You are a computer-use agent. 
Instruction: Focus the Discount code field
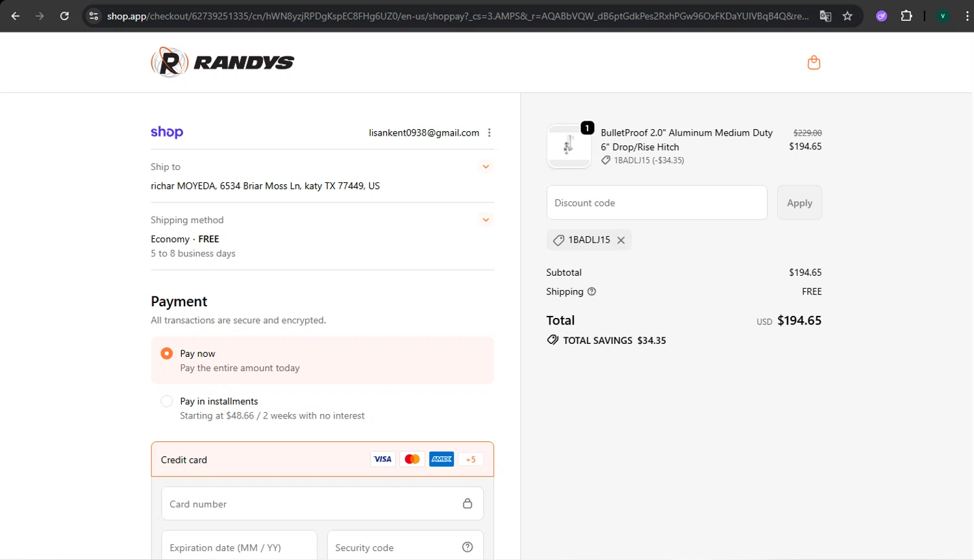pos(656,202)
